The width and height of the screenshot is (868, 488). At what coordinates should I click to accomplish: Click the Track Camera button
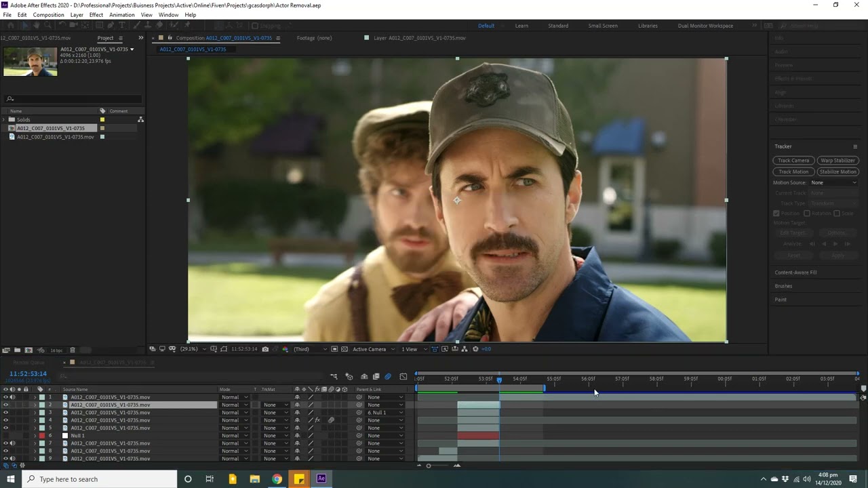click(x=793, y=161)
